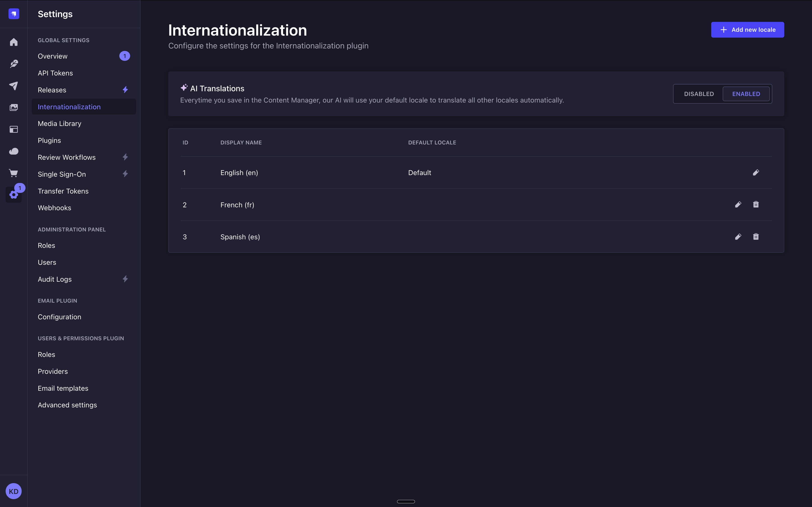
Task: Open the Content-Type Builder icon
Action: tap(14, 129)
